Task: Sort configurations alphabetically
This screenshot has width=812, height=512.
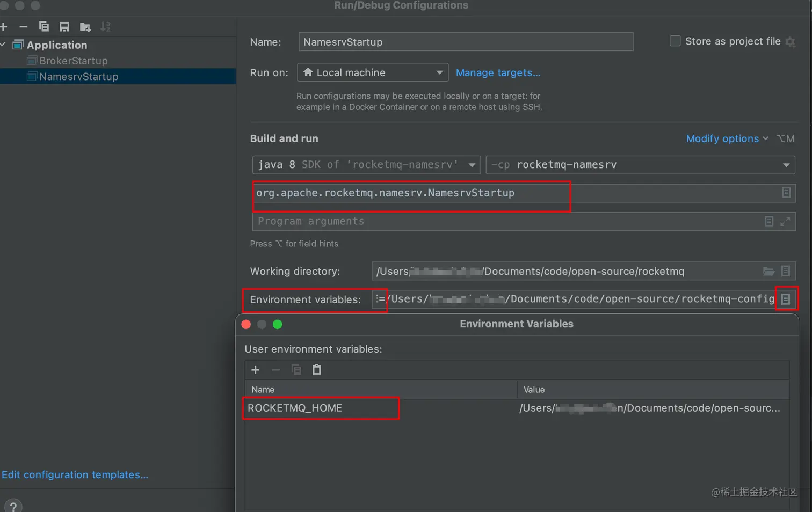Action: pyautogui.click(x=105, y=26)
